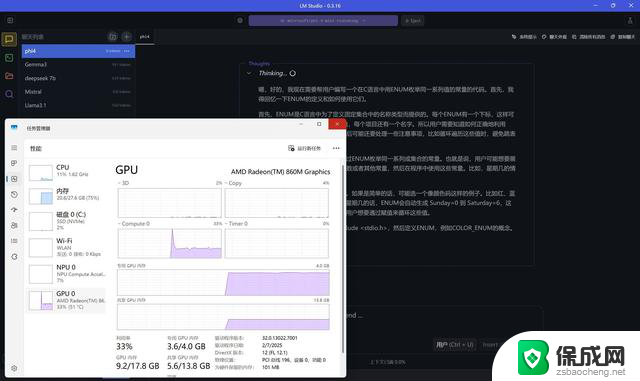Click the AMD Radeon(TM) 860M Graphics label
The width and height of the screenshot is (640, 381).
point(280,172)
